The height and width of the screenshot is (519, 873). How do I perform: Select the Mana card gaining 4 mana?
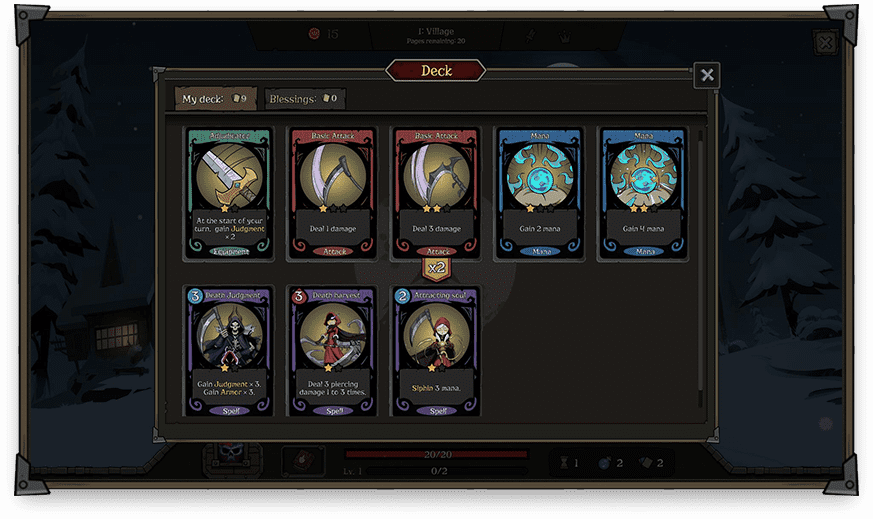pyautogui.click(x=643, y=193)
